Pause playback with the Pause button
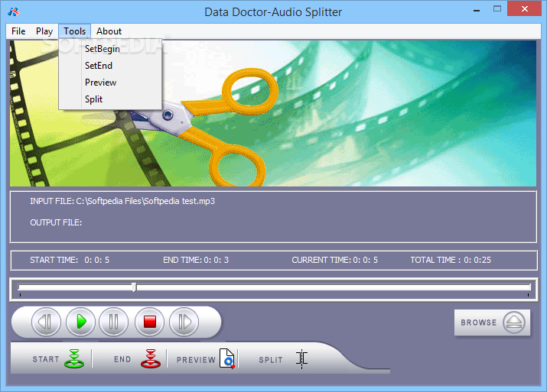 pyautogui.click(x=114, y=322)
